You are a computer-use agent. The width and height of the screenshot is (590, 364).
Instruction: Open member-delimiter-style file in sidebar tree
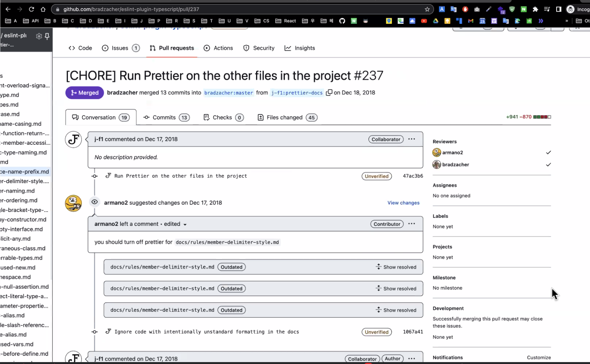(x=25, y=181)
